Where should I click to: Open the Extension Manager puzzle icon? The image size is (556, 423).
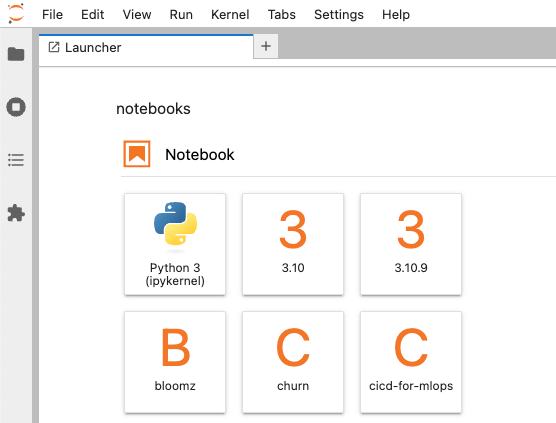(16, 213)
